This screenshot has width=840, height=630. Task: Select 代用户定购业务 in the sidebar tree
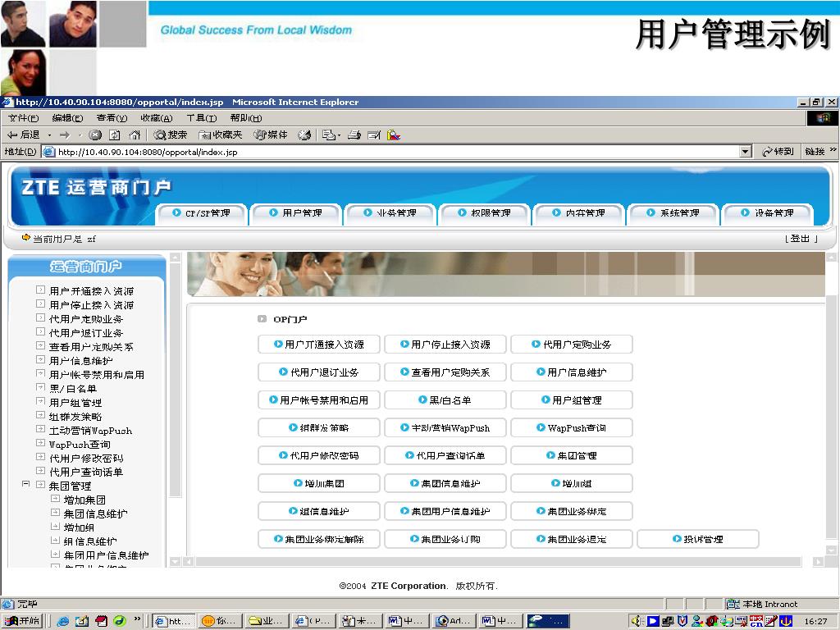pos(85,319)
